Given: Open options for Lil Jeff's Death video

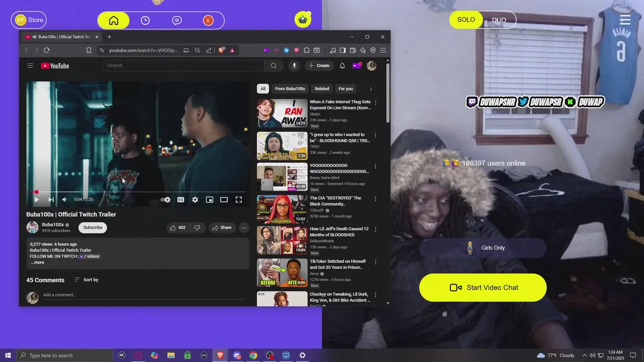Looking at the screenshot, I should point(375,229).
